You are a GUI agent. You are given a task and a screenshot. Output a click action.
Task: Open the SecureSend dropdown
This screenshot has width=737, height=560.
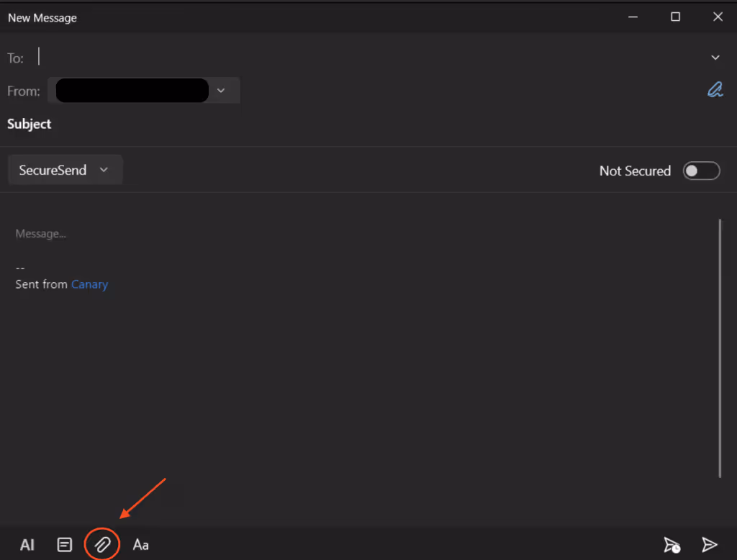tap(65, 170)
